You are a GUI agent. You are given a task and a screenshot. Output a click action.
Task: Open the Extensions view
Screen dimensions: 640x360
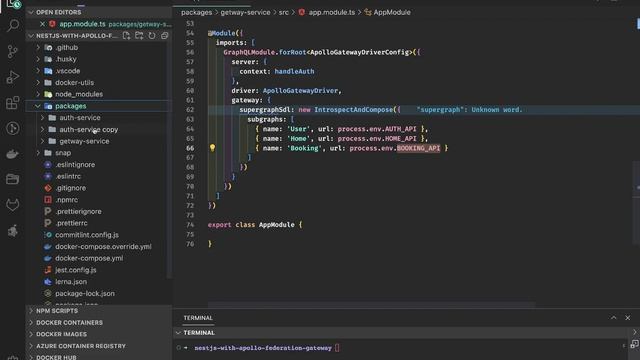click(x=13, y=102)
